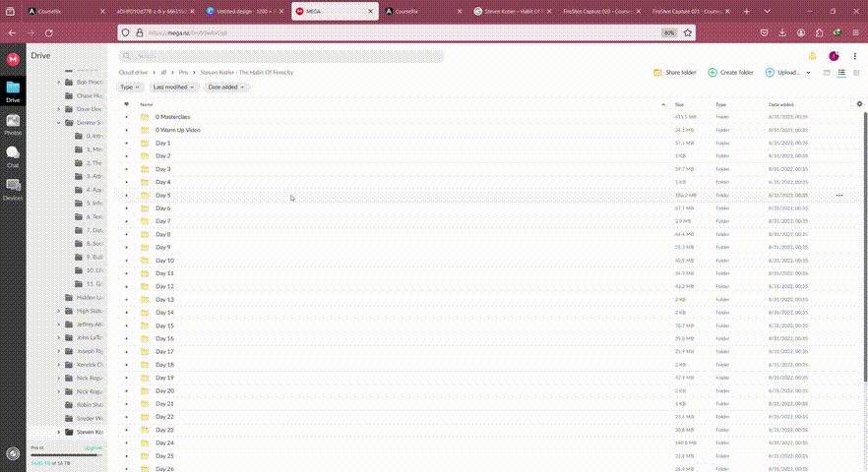Switch to grid view layout
Screen dimensions: 868x472
click(x=856, y=73)
